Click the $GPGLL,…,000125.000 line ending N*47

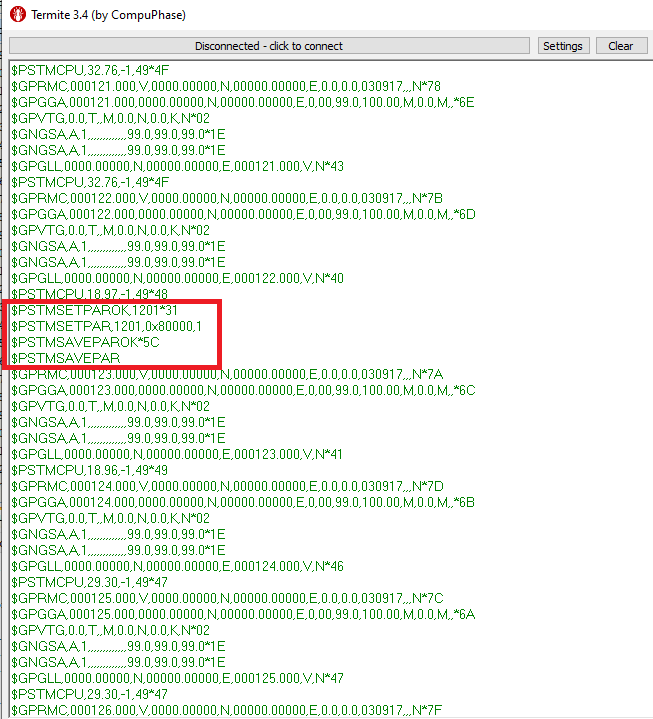[x=177, y=678]
